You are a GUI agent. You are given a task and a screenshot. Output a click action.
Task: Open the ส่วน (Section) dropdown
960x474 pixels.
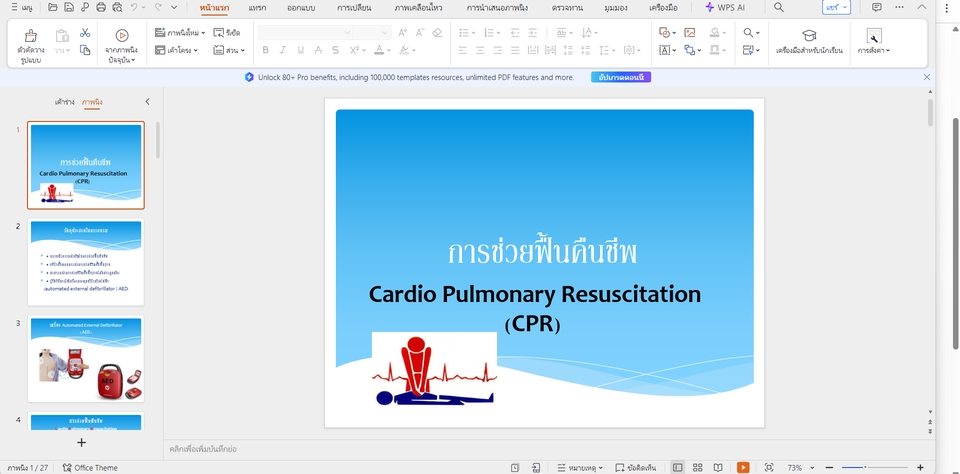coord(229,50)
